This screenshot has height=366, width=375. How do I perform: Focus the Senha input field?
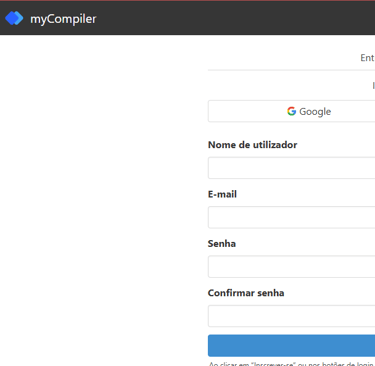click(292, 267)
